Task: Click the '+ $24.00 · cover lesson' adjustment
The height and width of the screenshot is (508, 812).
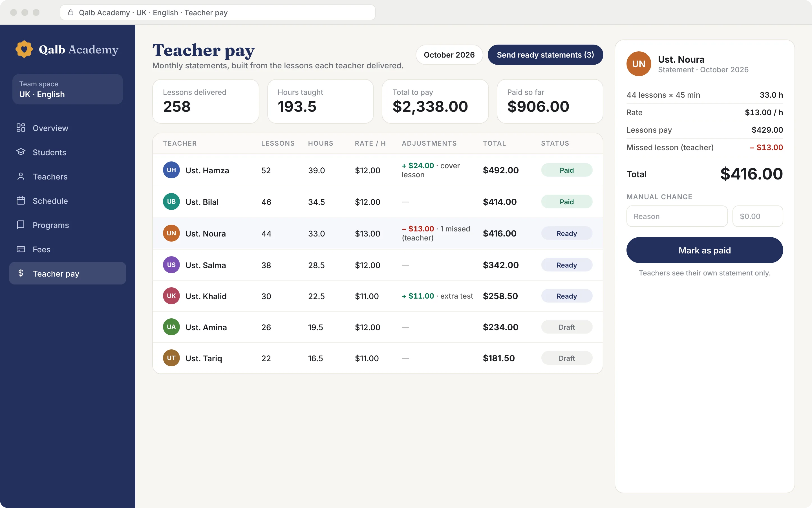Action: pos(431,170)
